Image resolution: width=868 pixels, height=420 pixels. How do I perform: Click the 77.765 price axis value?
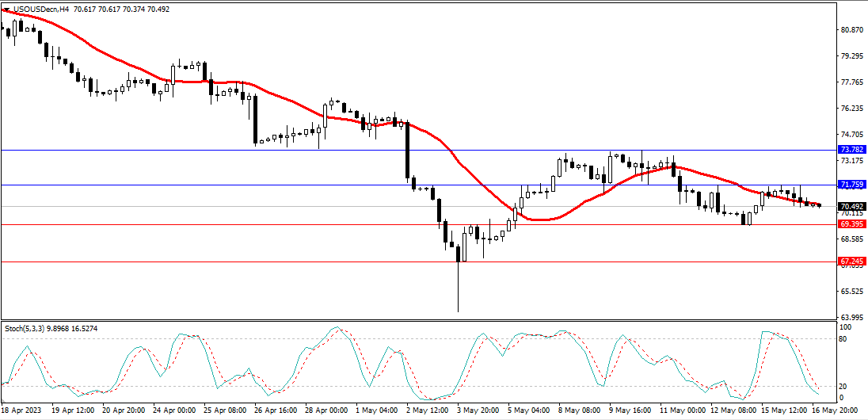[x=851, y=82]
